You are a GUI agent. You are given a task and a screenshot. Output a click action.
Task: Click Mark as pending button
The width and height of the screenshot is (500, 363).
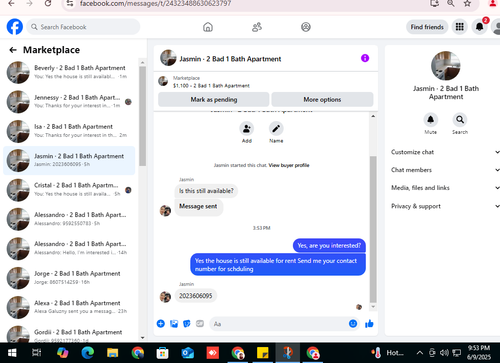pos(214,99)
